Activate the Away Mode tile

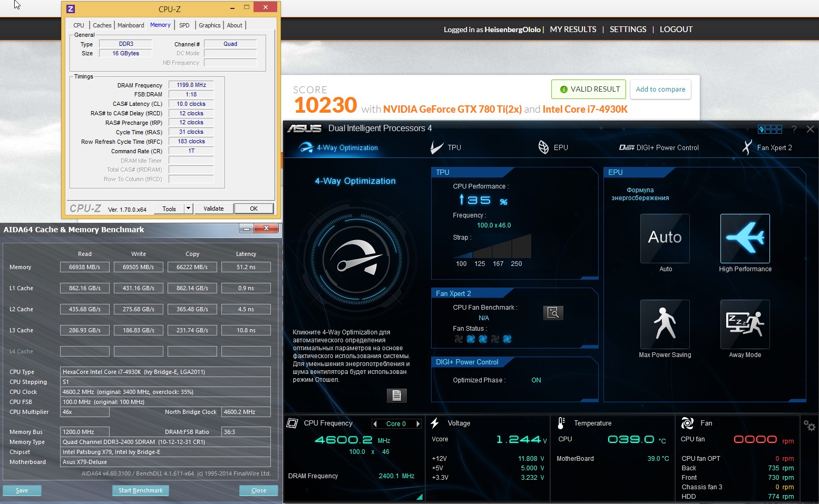[x=745, y=324]
